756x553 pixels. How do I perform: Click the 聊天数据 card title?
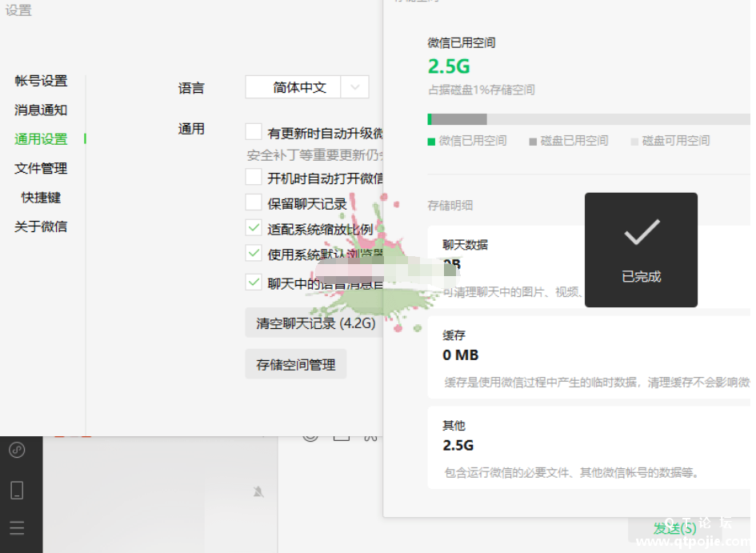[x=466, y=245]
